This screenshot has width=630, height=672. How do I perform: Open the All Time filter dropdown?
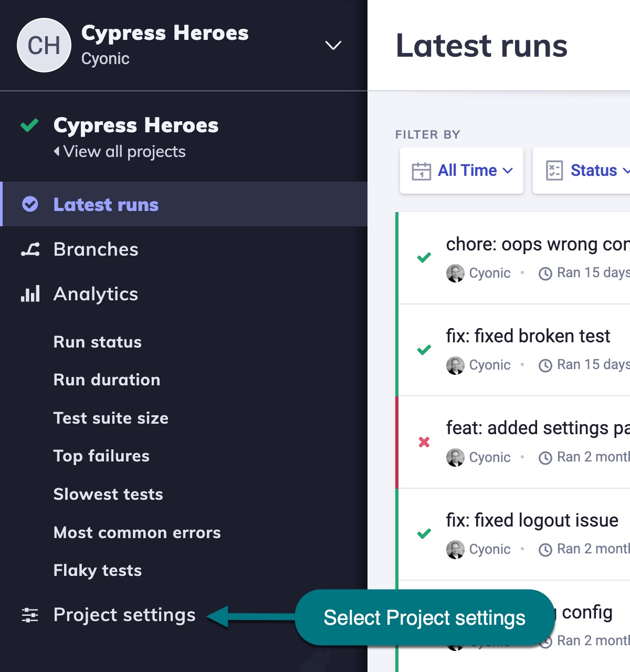click(461, 170)
